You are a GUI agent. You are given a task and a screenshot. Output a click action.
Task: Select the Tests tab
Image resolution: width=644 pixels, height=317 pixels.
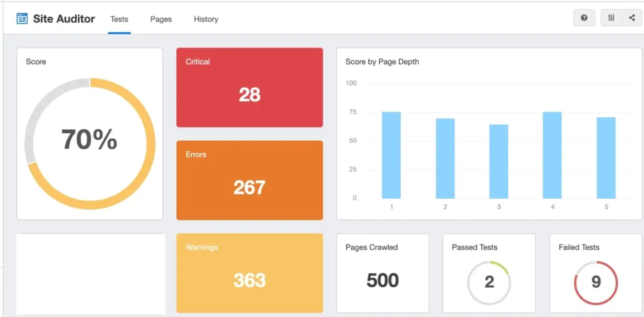pyautogui.click(x=119, y=19)
